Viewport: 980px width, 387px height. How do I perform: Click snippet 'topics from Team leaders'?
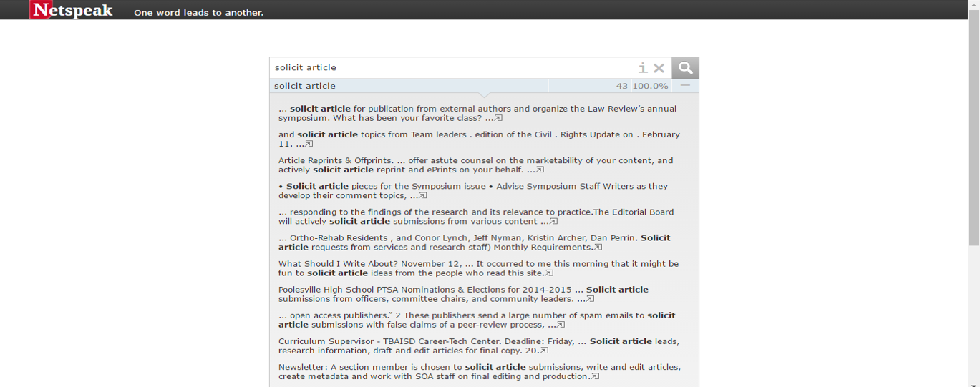pos(479,139)
